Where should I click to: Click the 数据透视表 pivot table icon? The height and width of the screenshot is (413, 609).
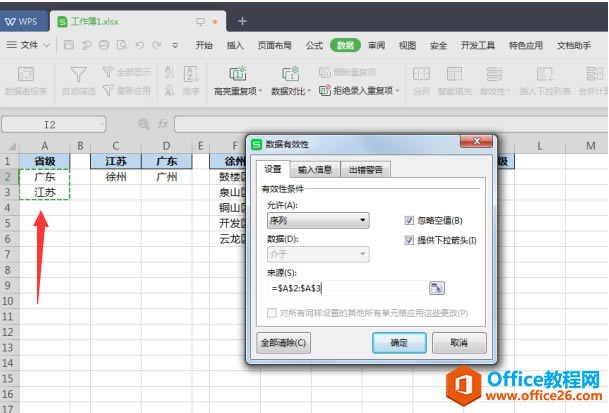coord(26,74)
